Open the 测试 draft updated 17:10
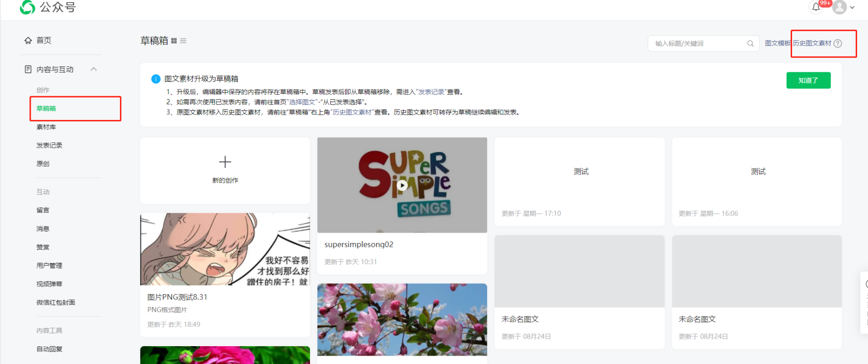Viewport: 868px width, 364px height. click(579, 182)
